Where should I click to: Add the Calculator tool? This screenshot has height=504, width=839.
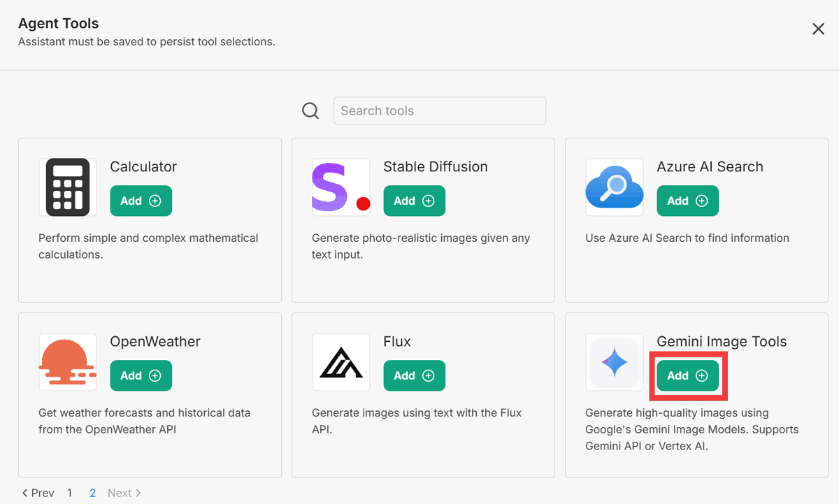141,201
